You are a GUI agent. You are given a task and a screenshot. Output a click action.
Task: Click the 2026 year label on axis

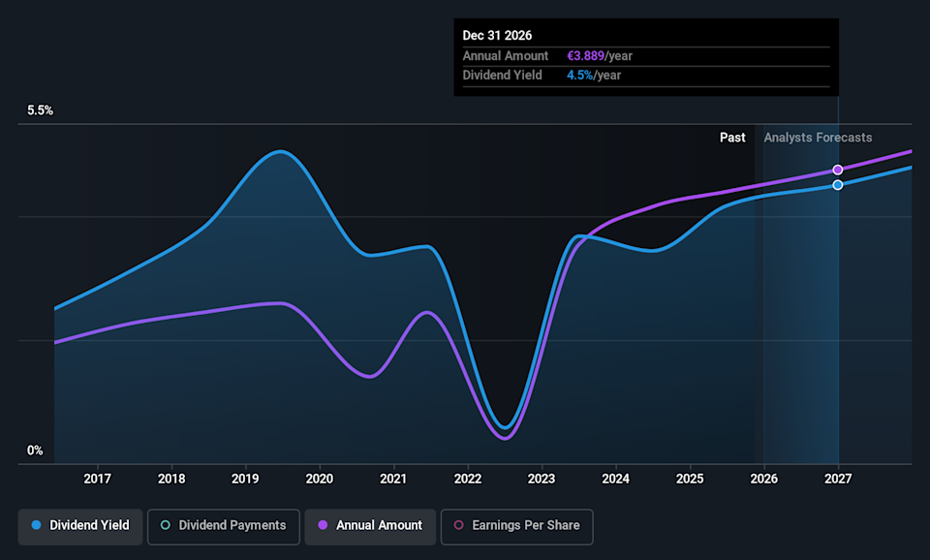(764, 479)
